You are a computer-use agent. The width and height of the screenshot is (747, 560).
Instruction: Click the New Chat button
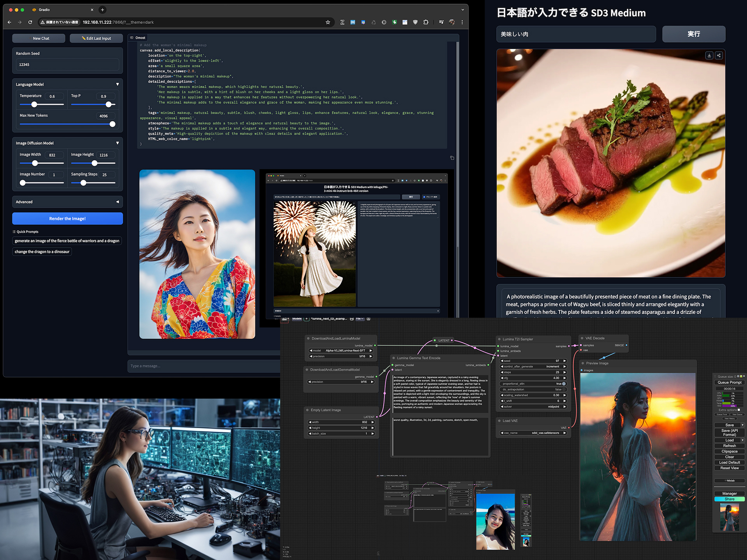pos(39,38)
